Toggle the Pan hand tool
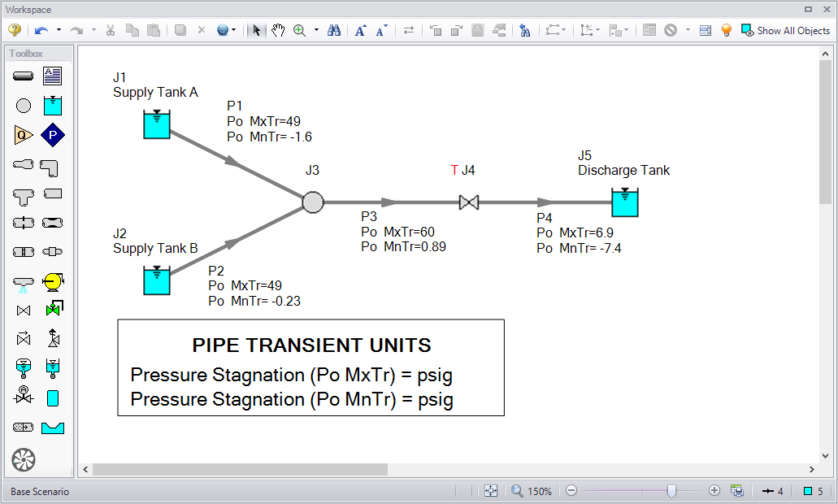Viewport: 838px width, 504px height. coord(279,30)
